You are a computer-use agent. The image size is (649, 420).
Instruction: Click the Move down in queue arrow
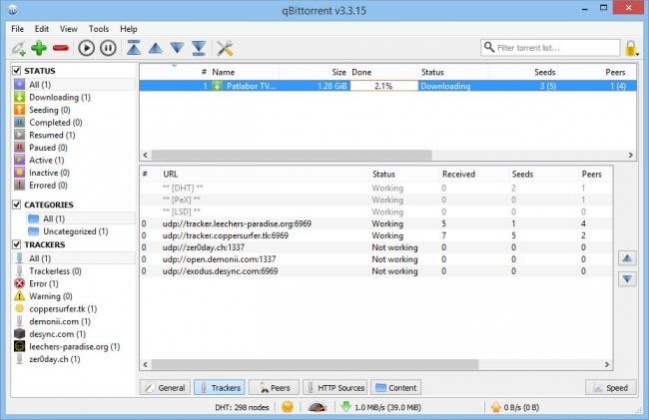[177, 48]
